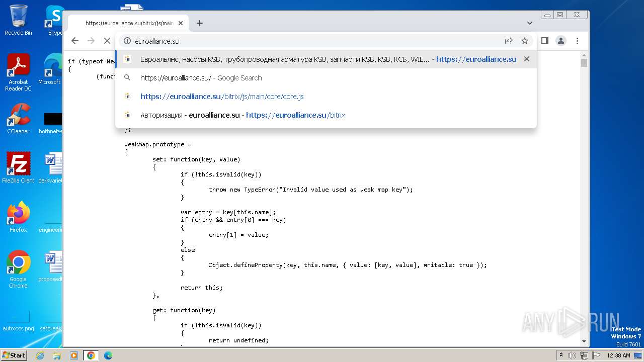Click 'set: function(key, value)' code line

tap(196, 159)
